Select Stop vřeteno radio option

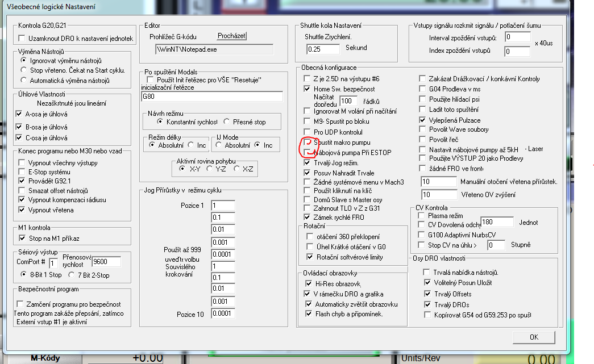23,70
